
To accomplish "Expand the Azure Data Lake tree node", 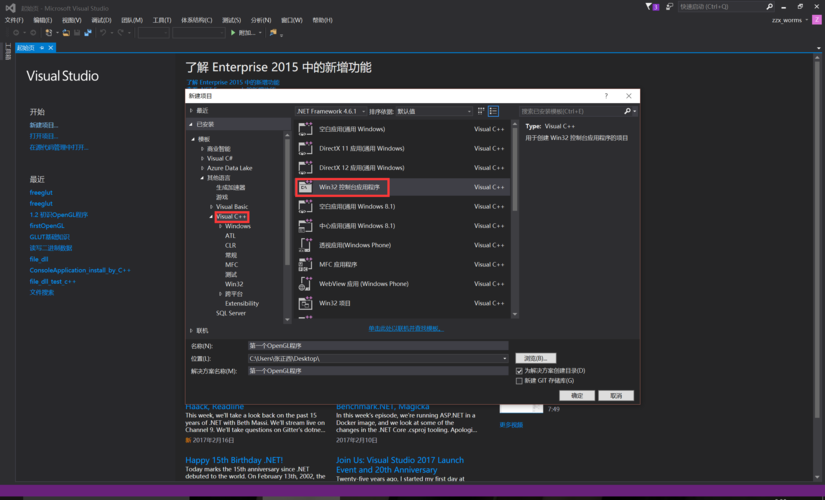I will coord(203,168).
